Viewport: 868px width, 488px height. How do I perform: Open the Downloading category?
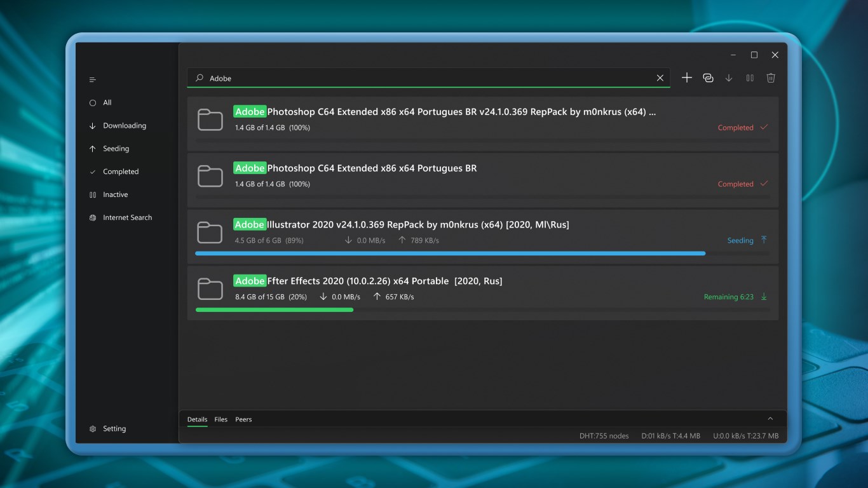[125, 126]
